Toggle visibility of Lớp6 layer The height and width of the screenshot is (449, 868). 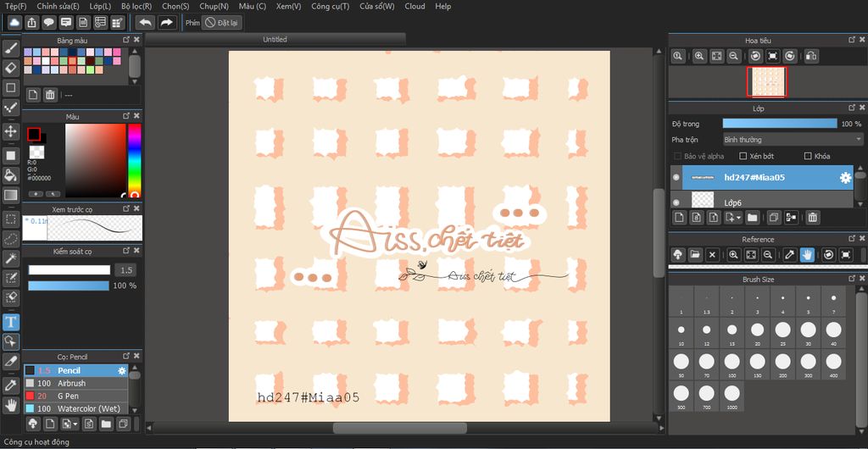(x=676, y=202)
